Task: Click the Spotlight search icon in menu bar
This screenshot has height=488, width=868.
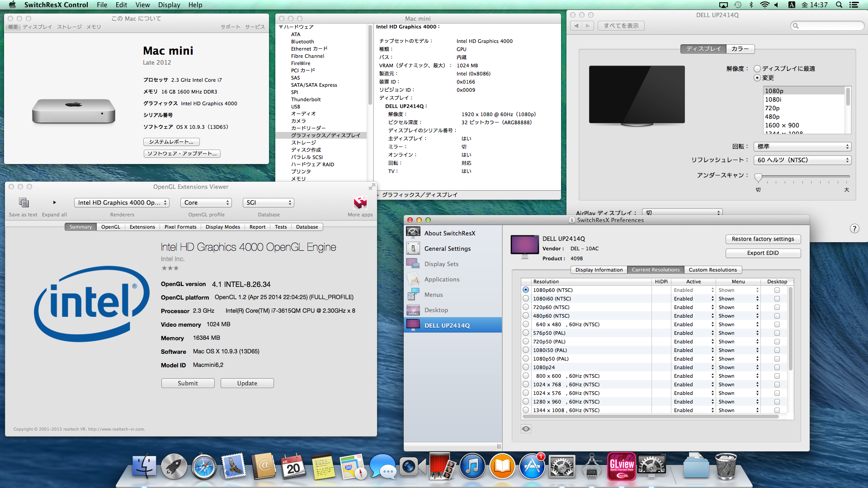Action: (x=839, y=5)
